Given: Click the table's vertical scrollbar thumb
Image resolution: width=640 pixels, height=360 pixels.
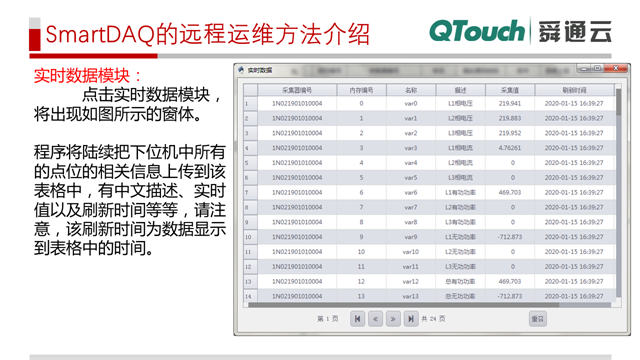Looking at the screenshot, I should (x=618, y=102).
